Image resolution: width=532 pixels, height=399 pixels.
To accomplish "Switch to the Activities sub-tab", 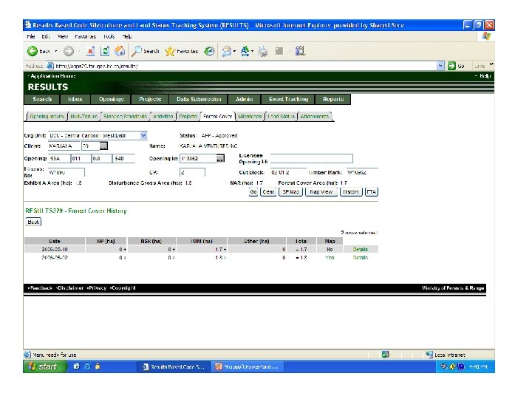I will [163, 117].
